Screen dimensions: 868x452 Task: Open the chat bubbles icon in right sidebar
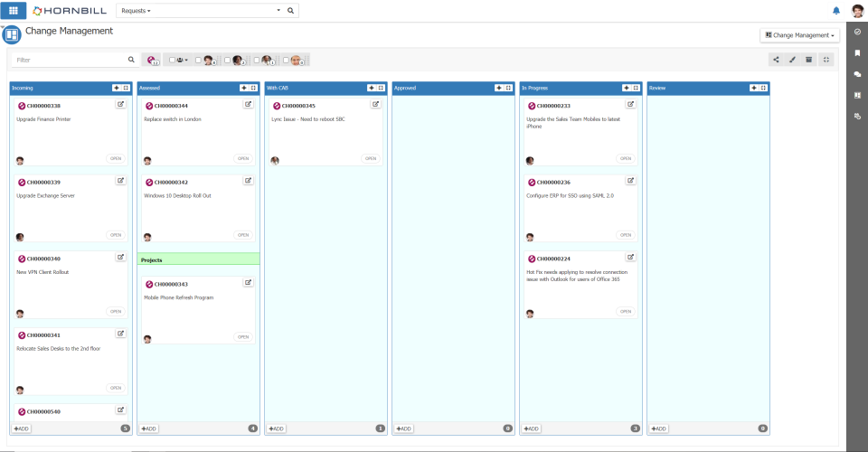tap(857, 74)
